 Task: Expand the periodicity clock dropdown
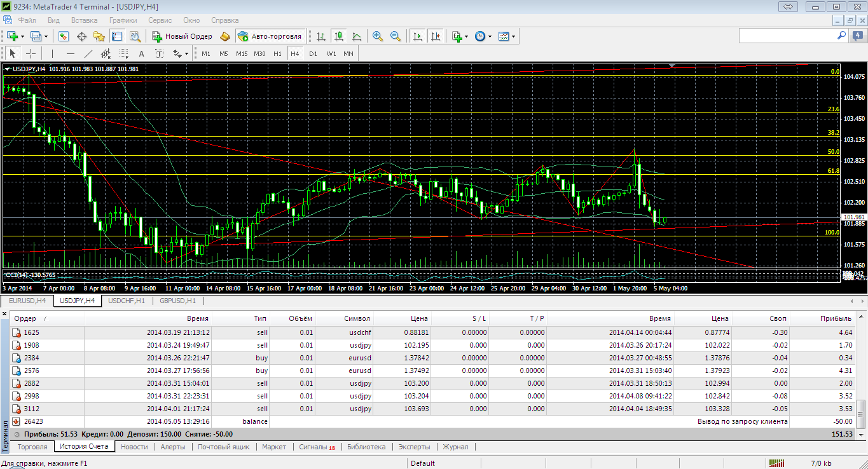[x=489, y=36]
